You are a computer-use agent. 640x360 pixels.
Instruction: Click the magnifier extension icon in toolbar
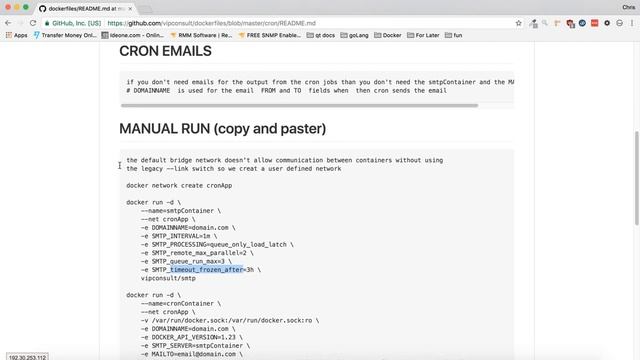point(545,23)
